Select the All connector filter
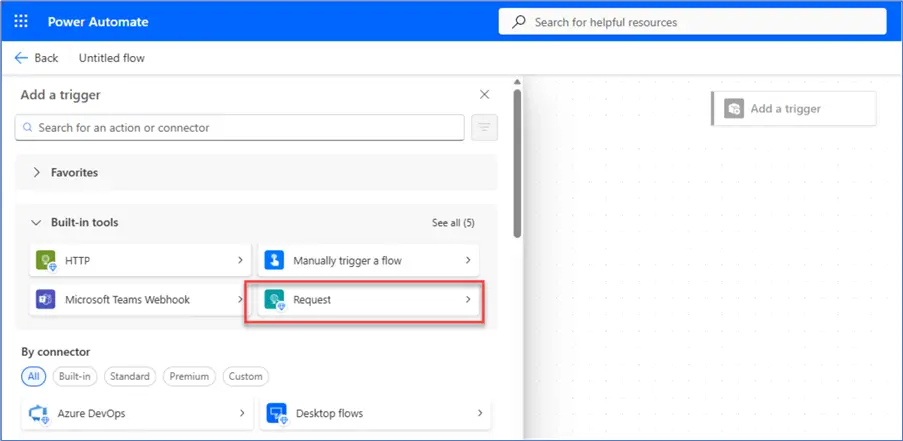Image resolution: width=903 pixels, height=441 pixels. [33, 377]
